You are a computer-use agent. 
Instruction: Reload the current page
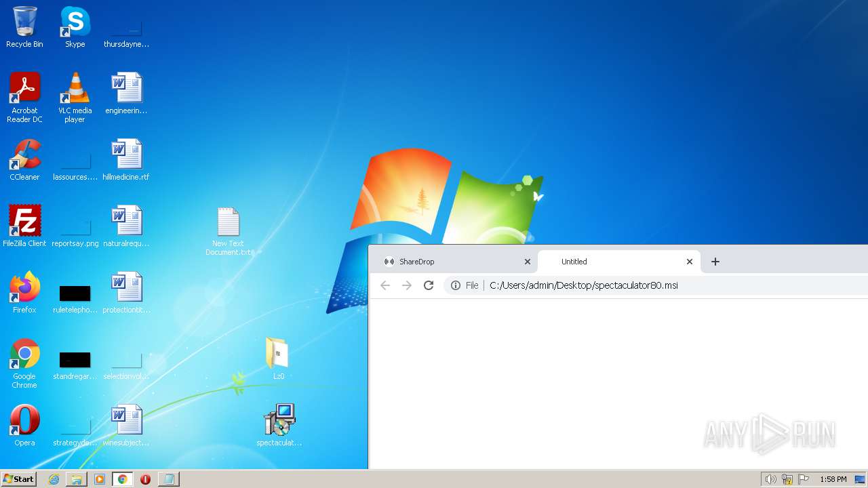click(x=429, y=285)
